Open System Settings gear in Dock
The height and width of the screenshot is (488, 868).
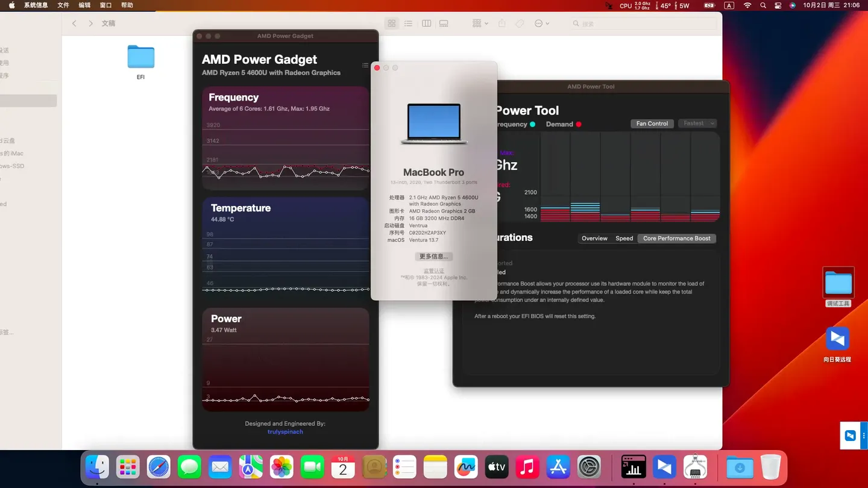point(589,467)
